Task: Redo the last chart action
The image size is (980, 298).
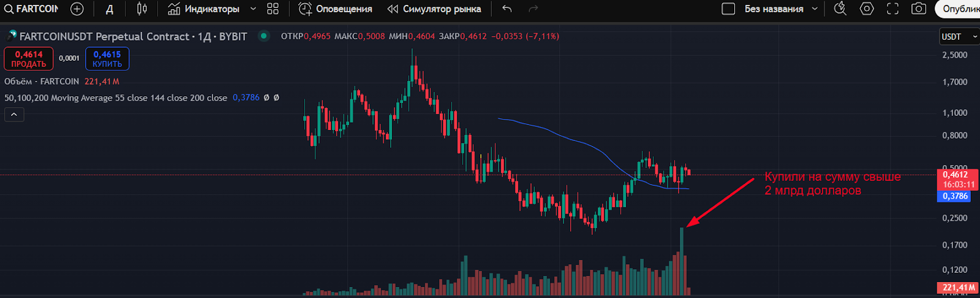Action: (533, 9)
